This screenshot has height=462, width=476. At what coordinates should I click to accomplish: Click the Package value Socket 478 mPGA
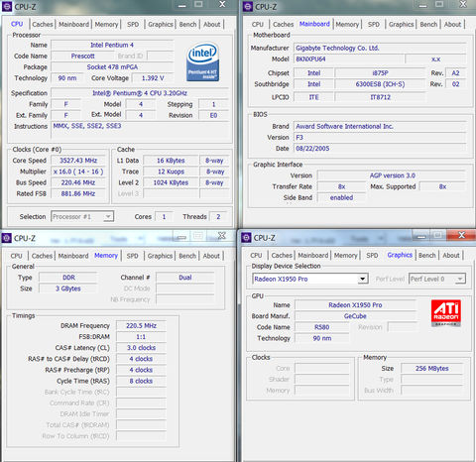112,67
